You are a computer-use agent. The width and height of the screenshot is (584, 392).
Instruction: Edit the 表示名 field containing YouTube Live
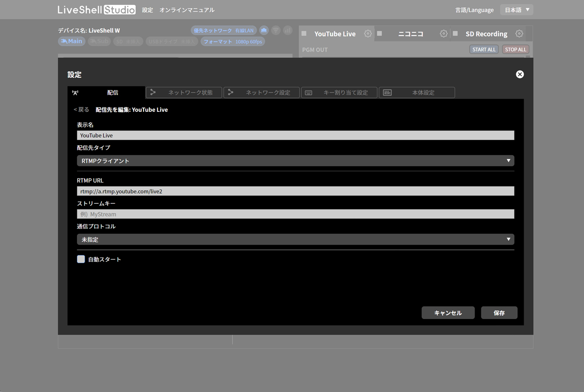(x=295, y=135)
